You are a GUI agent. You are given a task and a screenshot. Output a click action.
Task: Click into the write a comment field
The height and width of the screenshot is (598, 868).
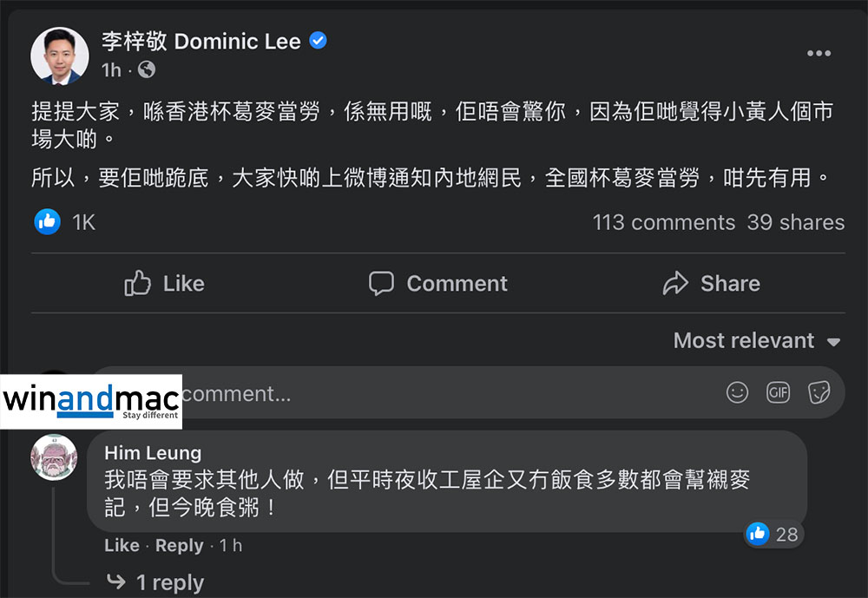tap(434, 394)
